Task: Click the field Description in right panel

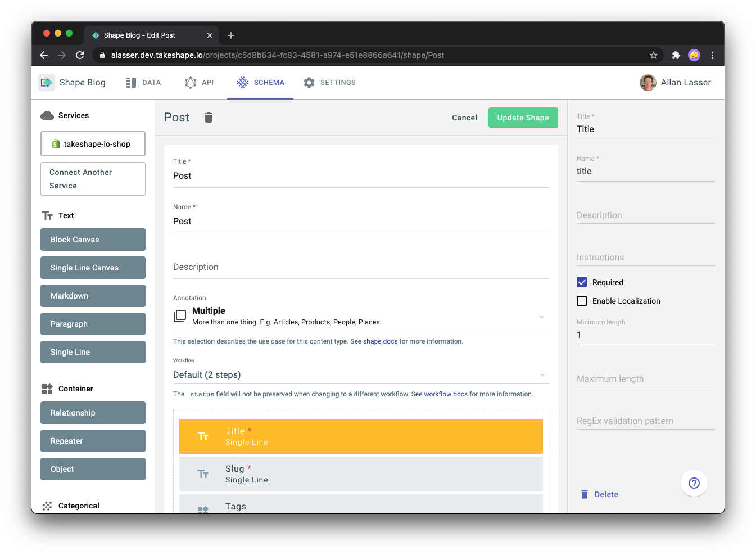Action: (646, 215)
